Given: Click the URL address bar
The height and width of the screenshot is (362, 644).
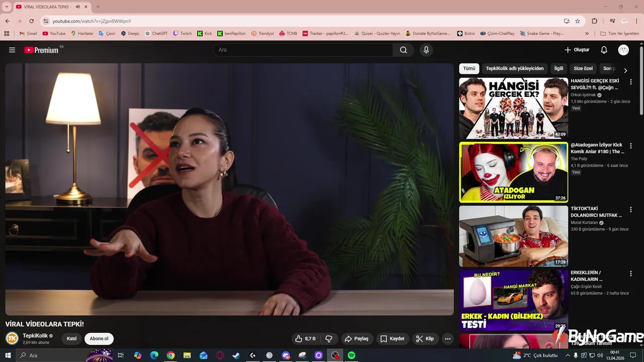Looking at the screenshot, I should click(x=302, y=21).
